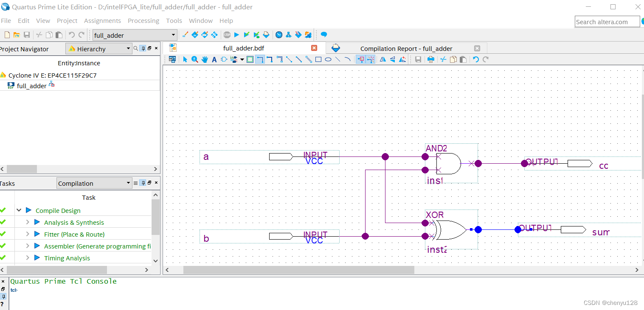
Task: Click the Rotate Left 90 icon
Action: point(403,59)
